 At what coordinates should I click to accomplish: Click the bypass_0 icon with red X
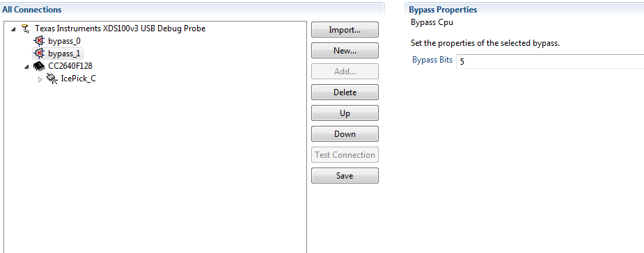click(x=39, y=41)
